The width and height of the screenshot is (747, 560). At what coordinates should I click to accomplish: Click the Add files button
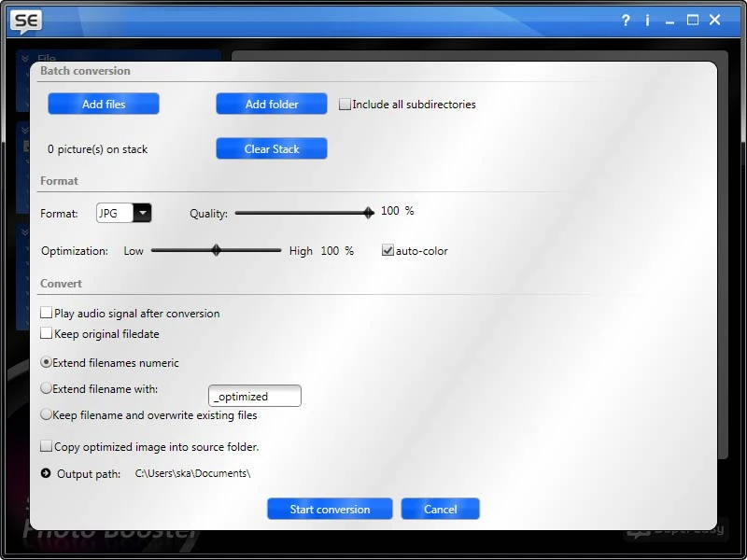click(104, 104)
